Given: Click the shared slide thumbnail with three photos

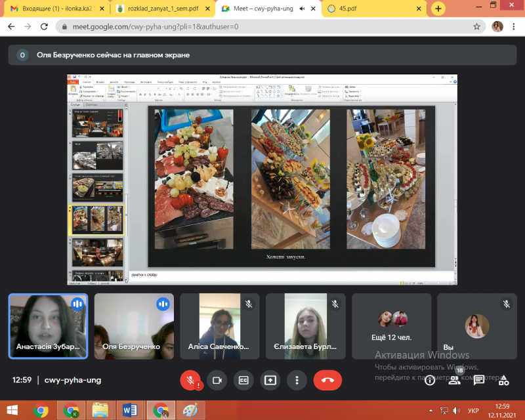Looking at the screenshot, I should 97,220.
